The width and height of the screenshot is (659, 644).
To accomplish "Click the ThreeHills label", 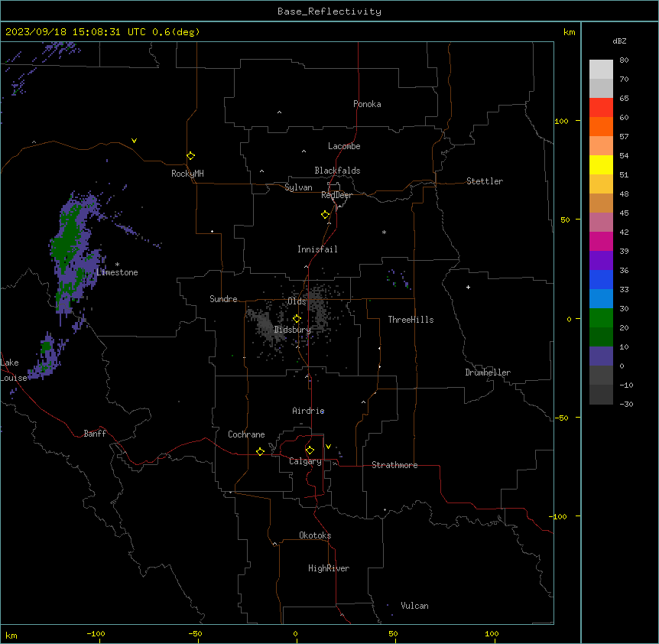I will (x=411, y=320).
